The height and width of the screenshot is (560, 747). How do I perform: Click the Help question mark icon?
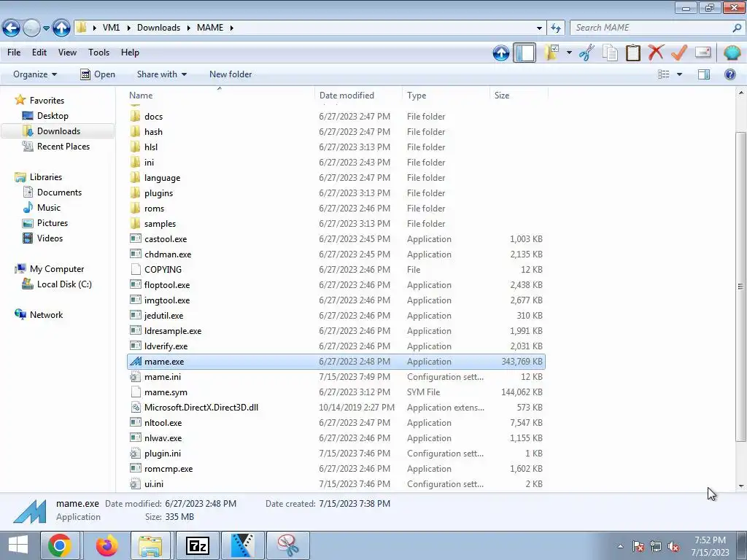point(729,74)
